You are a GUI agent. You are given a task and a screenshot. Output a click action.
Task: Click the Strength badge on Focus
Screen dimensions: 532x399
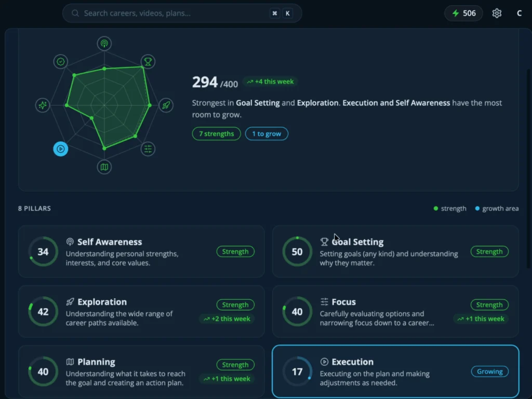(x=489, y=304)
